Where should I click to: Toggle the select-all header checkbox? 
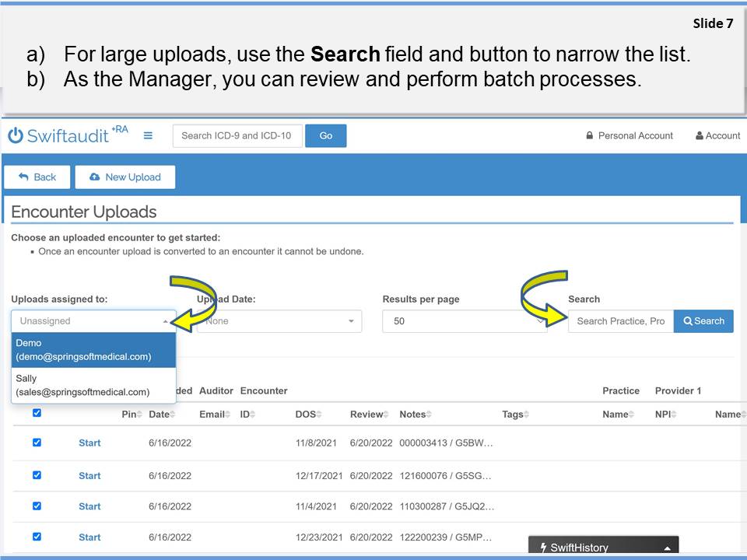coord(37,413)
